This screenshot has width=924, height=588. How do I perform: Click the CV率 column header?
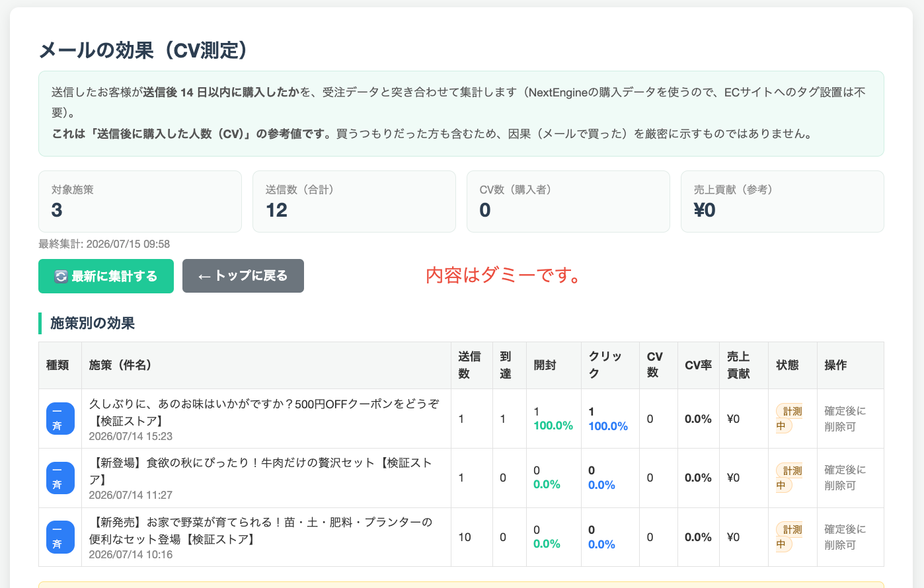(698, 365)
